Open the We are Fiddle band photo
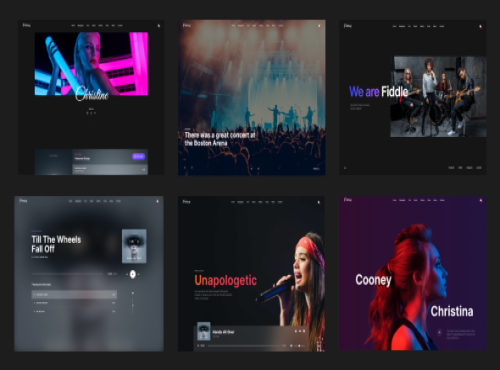Viewport: 500px width, 370px height. [438, 97]
